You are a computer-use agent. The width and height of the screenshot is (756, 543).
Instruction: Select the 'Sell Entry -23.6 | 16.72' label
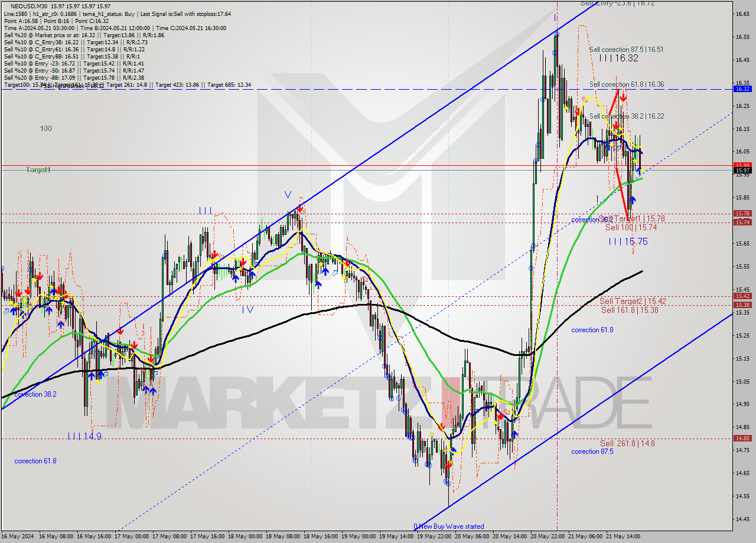coord(617,3)
